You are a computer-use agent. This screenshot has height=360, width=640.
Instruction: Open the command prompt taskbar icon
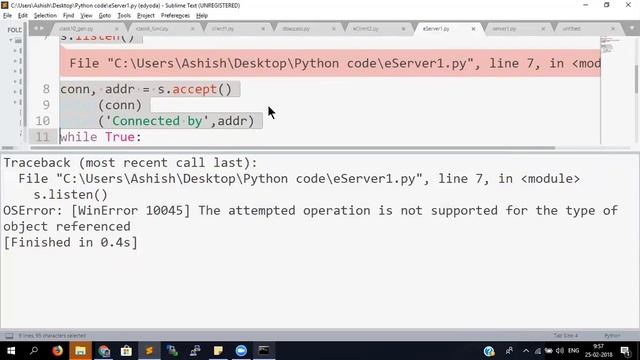(x=264, y=351)
